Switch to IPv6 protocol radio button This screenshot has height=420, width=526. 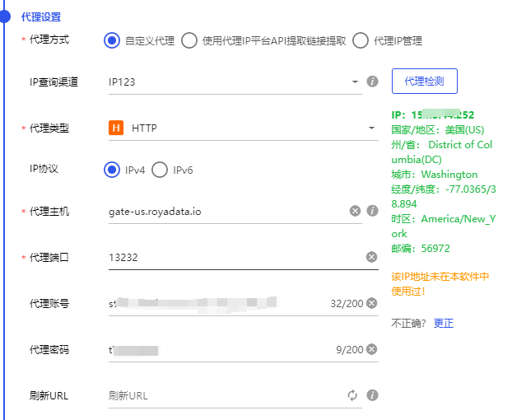[x=160, y=170]
